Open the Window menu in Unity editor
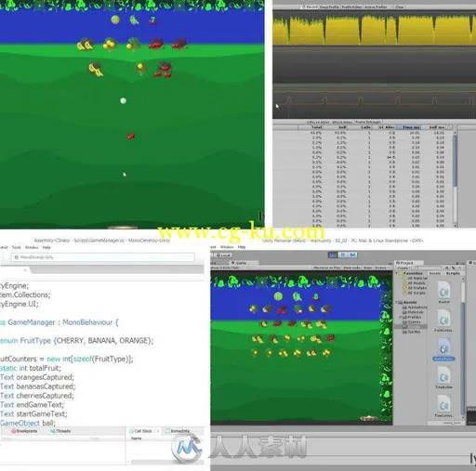 [227, 247]
